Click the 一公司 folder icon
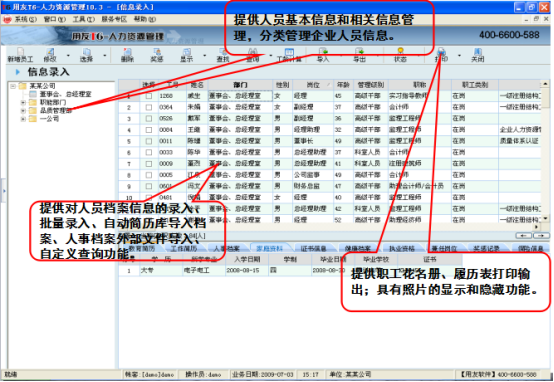554x382 pixels. [x=33, y=119]
